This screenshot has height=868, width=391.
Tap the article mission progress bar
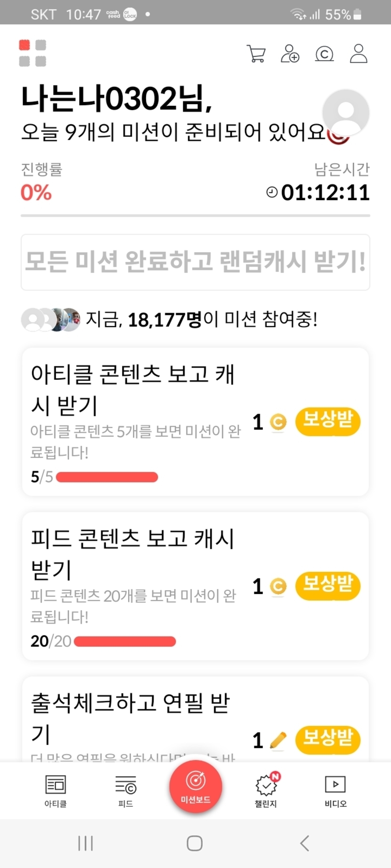107,477
